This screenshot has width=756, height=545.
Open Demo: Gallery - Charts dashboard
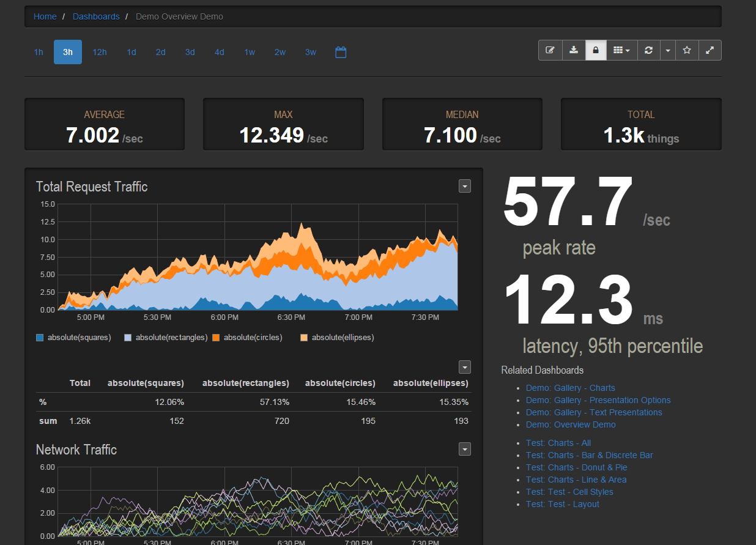pos(571,388)
